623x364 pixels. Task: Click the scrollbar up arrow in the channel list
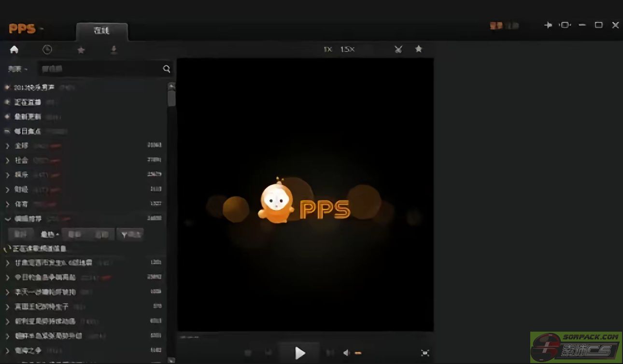pyautogui.click(x=171, y=86)
